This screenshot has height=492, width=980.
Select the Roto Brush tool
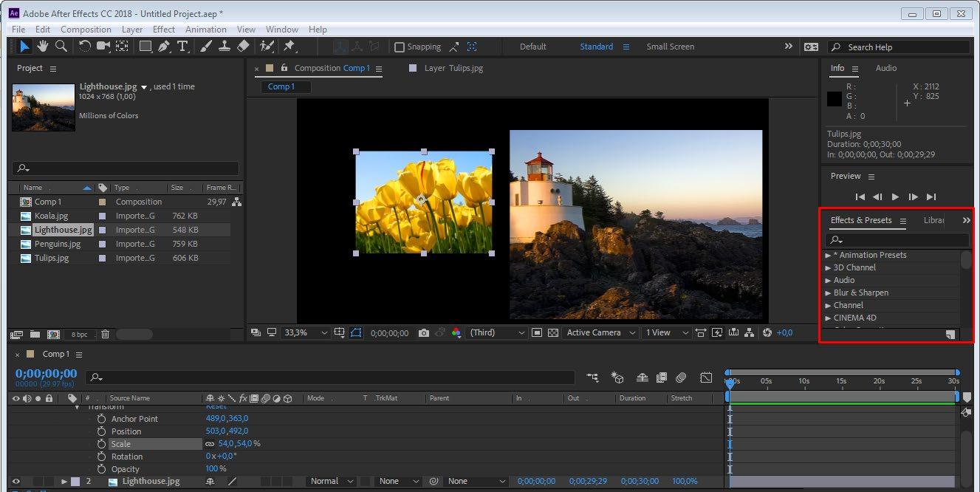coord(266,47)
